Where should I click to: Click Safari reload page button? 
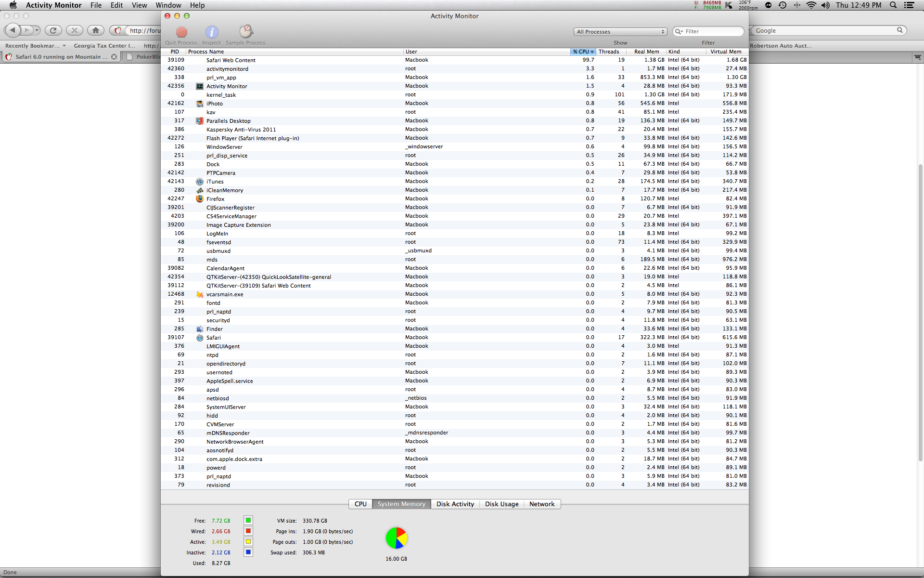click(53, 30)
